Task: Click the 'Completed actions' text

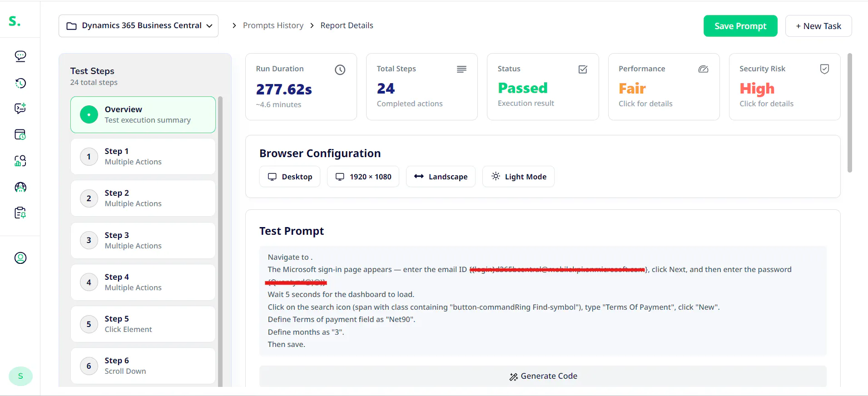Action: [410, 104]
